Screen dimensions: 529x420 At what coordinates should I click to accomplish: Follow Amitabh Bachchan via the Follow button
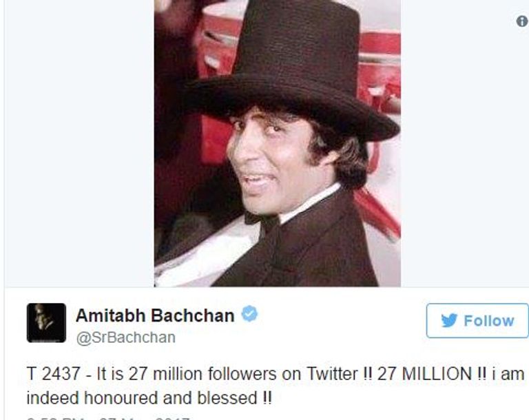click(477, 320)
